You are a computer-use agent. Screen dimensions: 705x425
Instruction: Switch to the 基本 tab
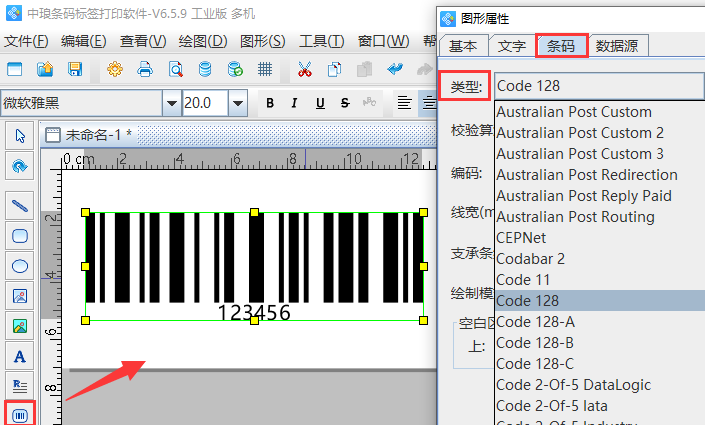pyautogui.click(x=463, y=46)
